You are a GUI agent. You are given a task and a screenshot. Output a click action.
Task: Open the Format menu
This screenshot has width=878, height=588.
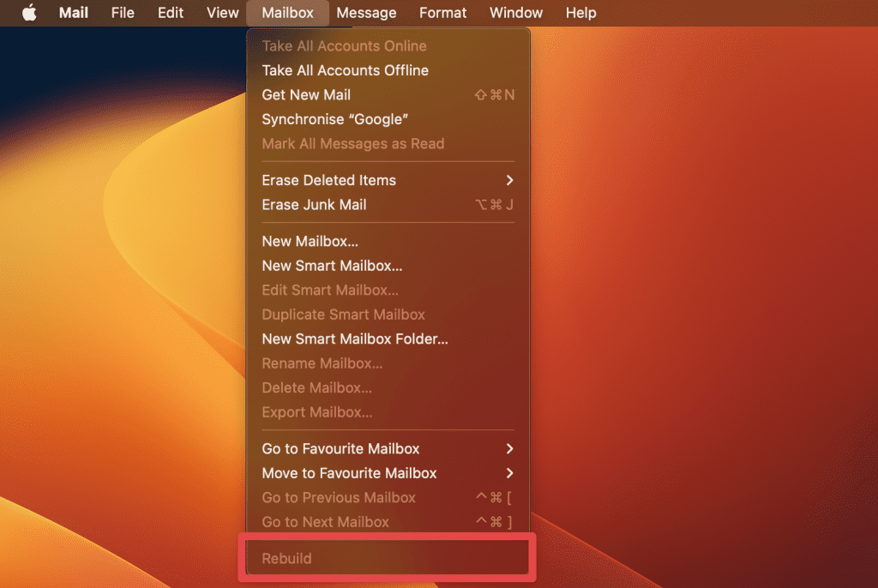tap(442, 12)
